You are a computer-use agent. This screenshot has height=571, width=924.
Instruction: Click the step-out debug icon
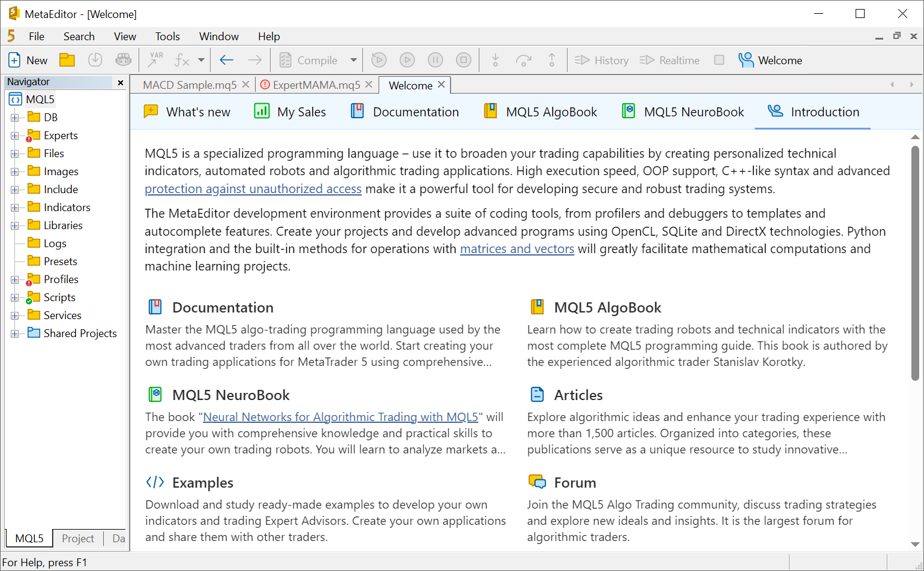[551, 59]
